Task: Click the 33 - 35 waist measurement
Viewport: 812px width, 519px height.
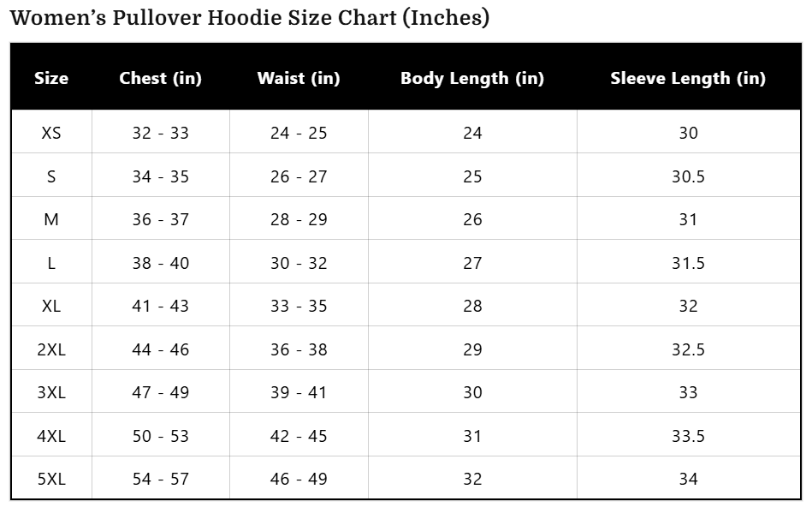Action: [x=299, y=306]
